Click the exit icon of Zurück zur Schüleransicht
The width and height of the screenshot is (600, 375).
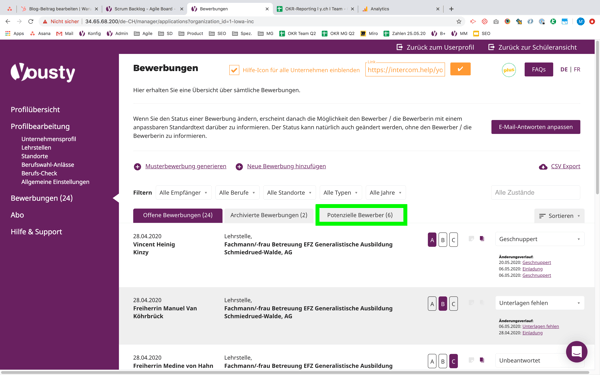[491, 47]
